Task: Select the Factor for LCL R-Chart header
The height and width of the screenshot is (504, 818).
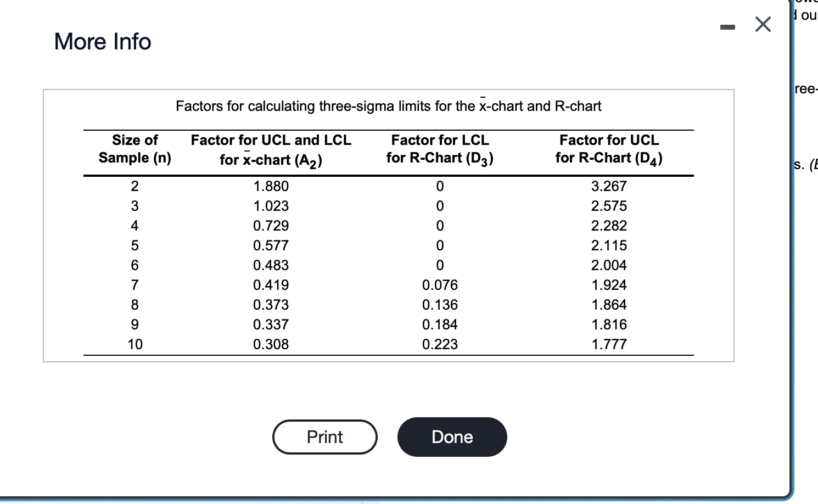Action: (x=439, y=149)
